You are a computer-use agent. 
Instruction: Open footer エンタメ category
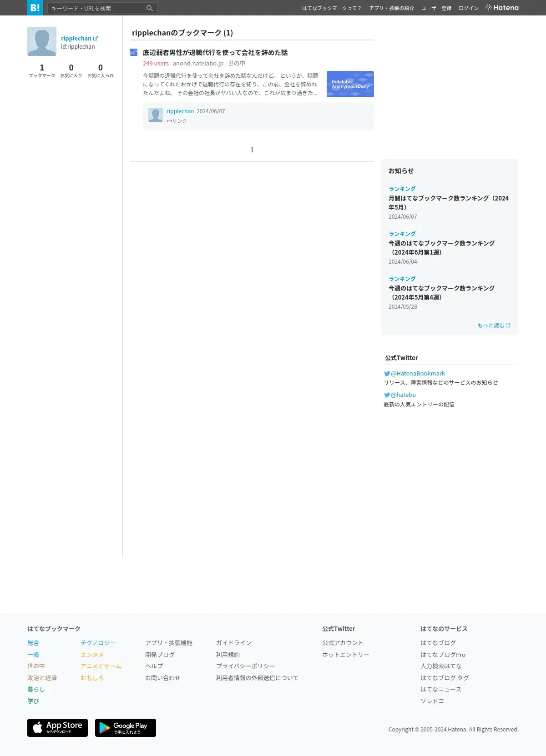point(92,655)
